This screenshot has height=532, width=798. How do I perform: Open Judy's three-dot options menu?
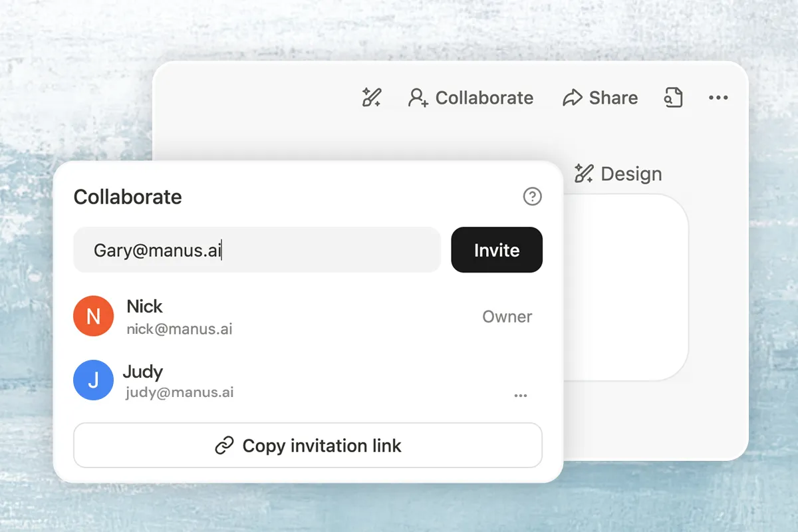[521, 396]
